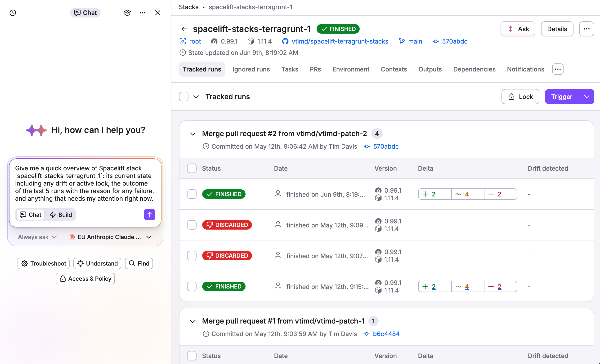The height and width of the screenshot is (364, 600).
Task: Open chat history clock icon
Action: coord(13,13)
